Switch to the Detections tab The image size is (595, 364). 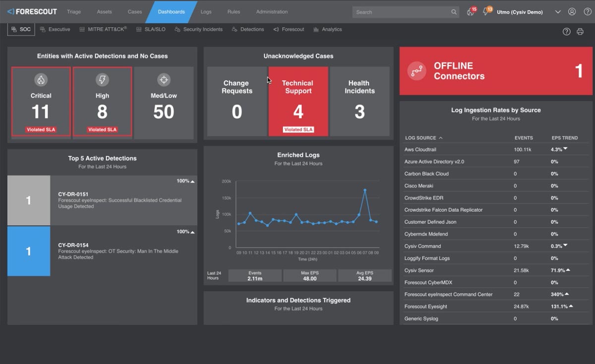click(x=248, y=29)
